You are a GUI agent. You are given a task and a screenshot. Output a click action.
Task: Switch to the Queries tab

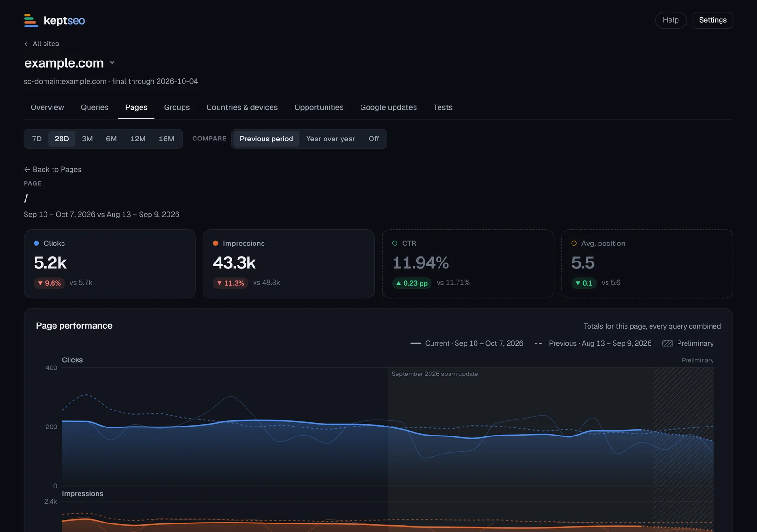click(95, 107)
